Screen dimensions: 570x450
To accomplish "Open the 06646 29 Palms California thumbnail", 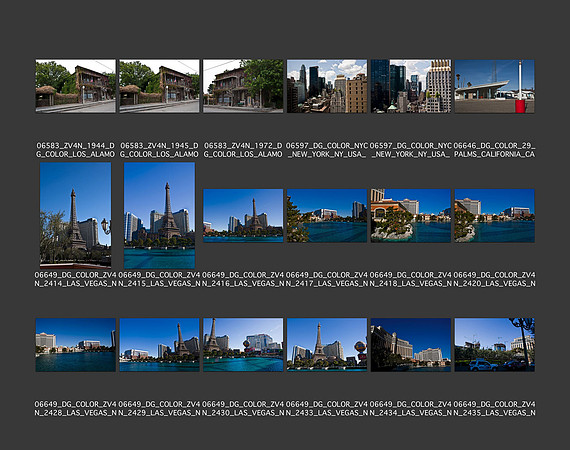I will click(494, 86).
